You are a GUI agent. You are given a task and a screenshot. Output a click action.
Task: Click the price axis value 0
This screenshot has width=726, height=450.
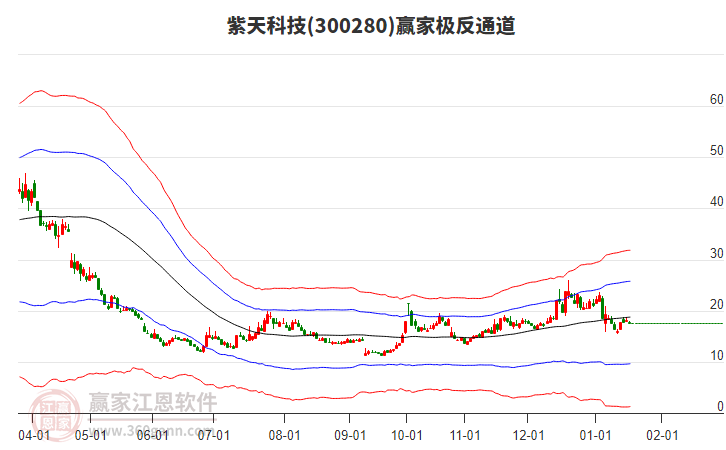(720, 406)
